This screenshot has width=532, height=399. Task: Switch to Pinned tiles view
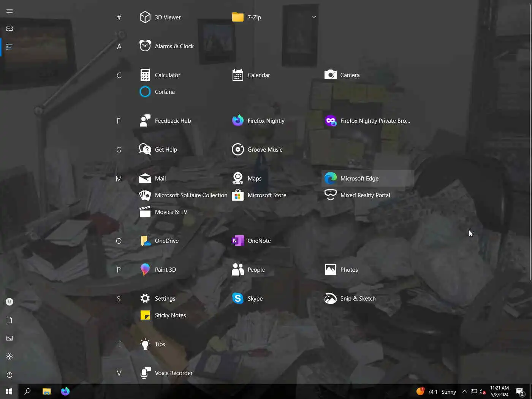click(9, 29)
